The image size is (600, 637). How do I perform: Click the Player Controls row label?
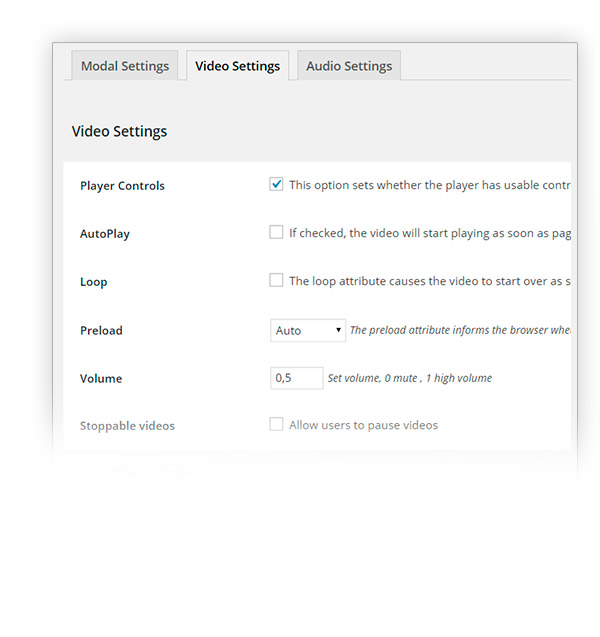click(x=122, y=186)
